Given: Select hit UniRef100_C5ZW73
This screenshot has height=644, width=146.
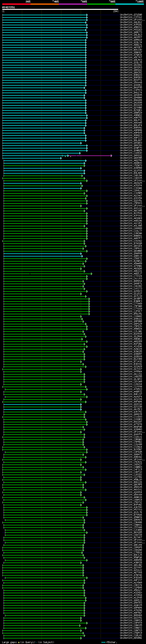Looking at the screenshot, I should pyautogui.click(x=131, y=165).
